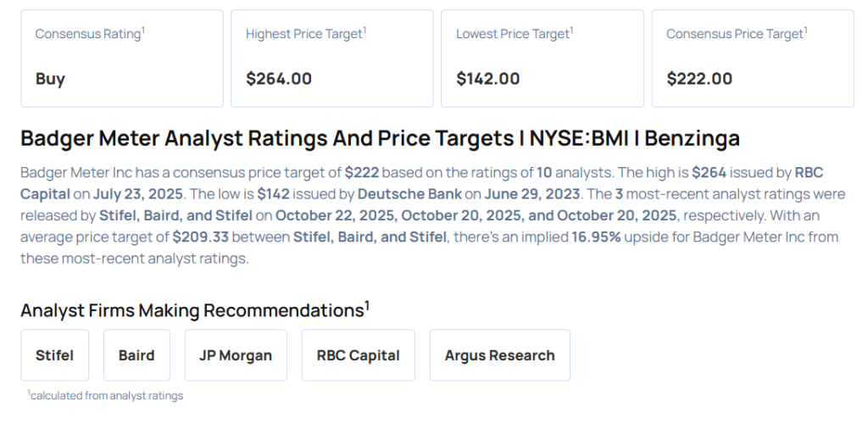Click the Highest Price Target card label

tap(305, 34)
